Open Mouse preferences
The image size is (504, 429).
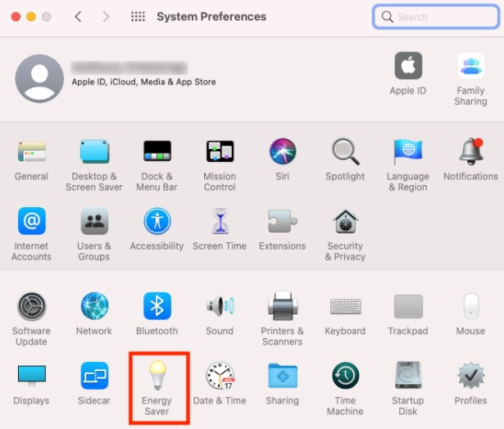[x=471, y=306]
